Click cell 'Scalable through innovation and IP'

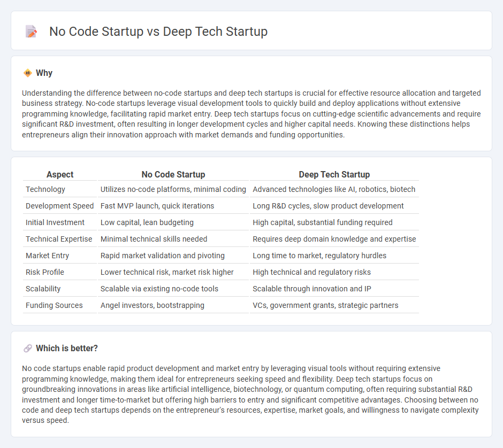click(312, 289)
